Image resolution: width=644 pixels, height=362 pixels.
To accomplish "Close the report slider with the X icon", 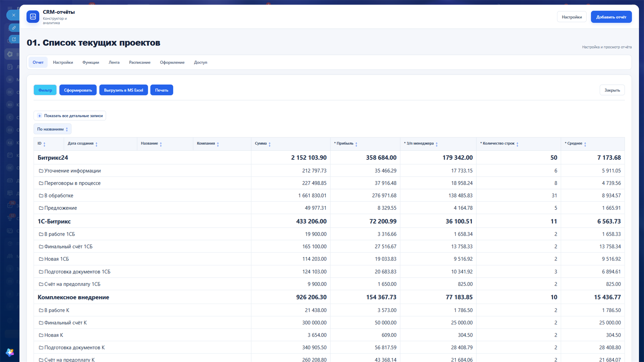I will (13, 15).
